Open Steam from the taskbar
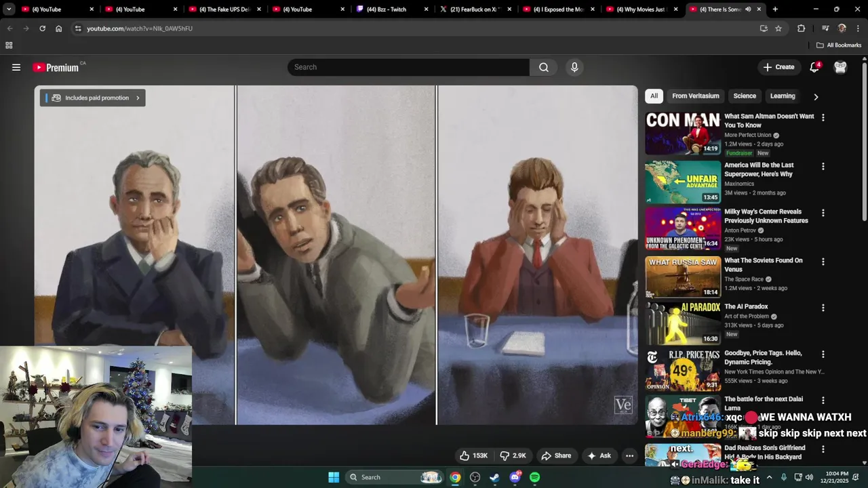868x488 pixels. point(494,477)
